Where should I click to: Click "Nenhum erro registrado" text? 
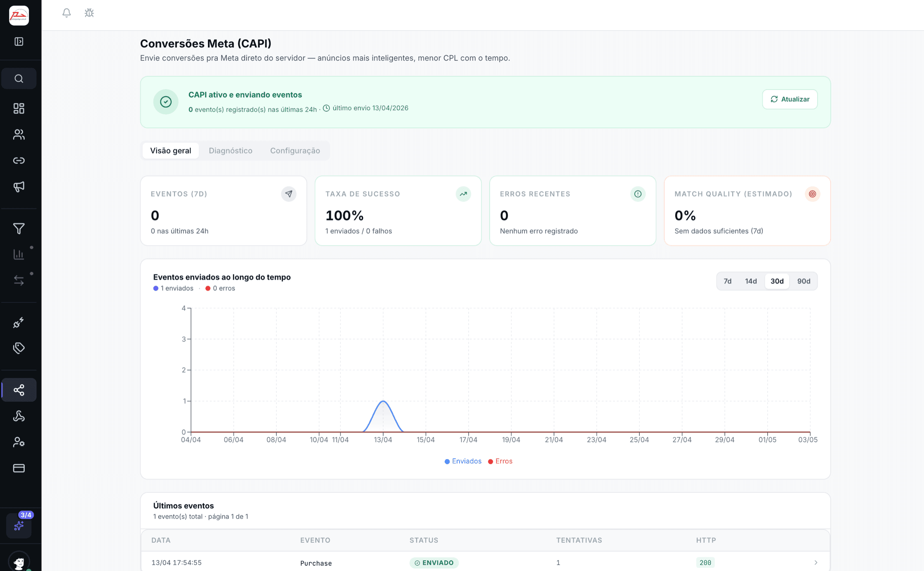[x=539, y=231]
